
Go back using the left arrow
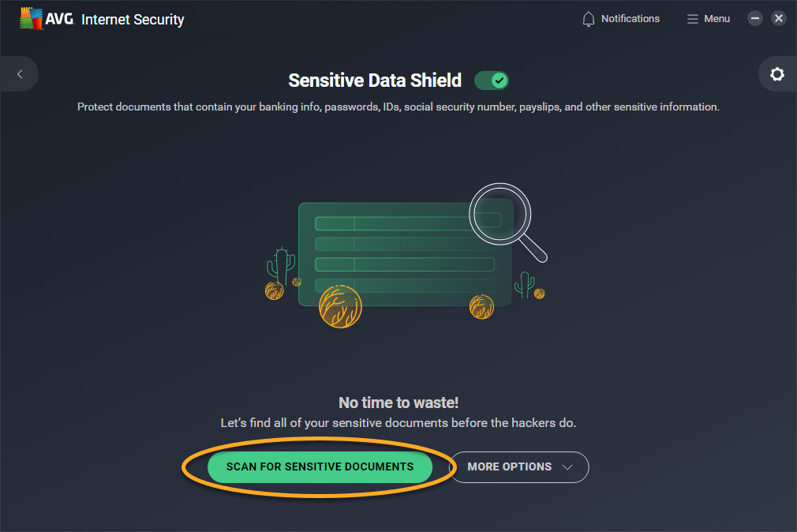point(20,74)
